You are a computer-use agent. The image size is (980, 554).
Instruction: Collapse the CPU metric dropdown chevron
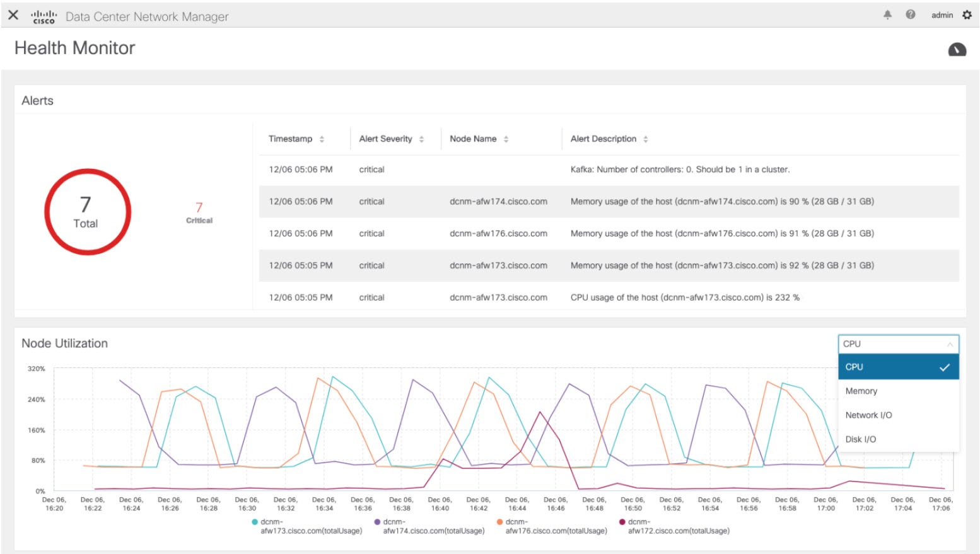click(x=951, y=343)
